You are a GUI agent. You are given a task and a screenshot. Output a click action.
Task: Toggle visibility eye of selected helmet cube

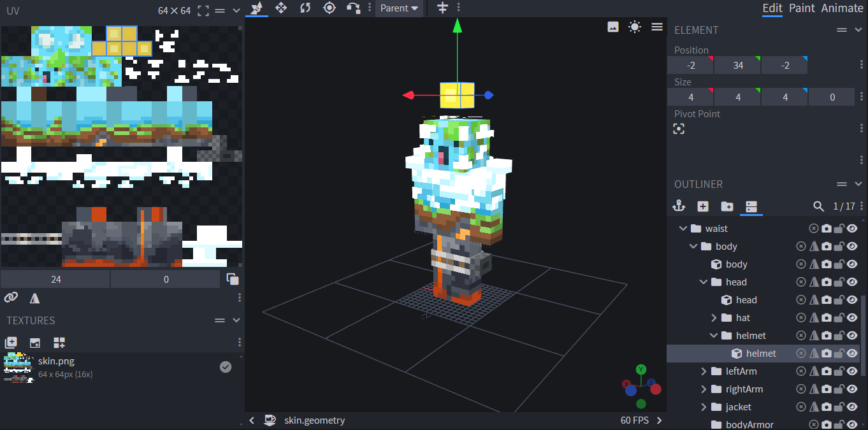point(852,354)
